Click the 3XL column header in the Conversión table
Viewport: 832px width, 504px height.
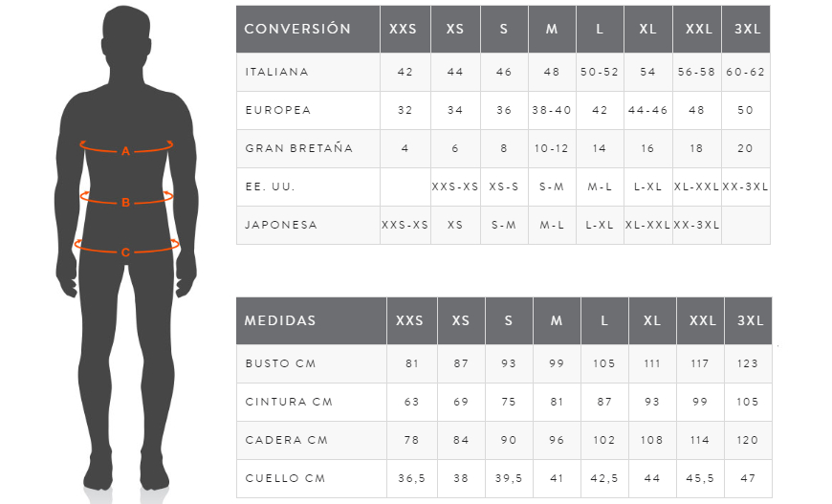pyautogui.click(x=745, y=29)
